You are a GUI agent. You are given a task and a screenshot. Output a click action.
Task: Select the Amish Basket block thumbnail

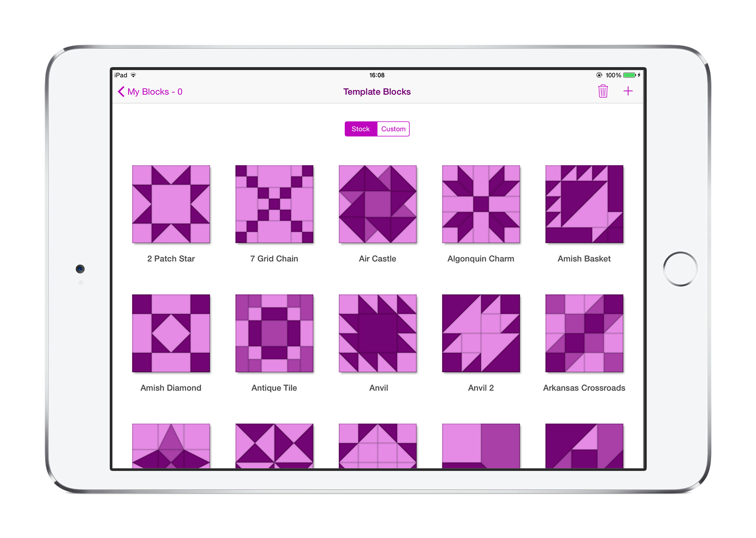pyautogui.click(x=584, y=204)
